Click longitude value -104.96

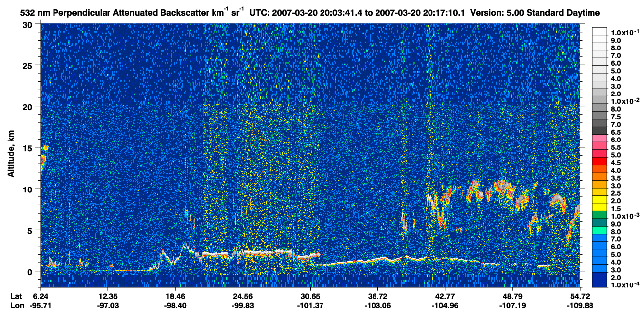tap(445, 305)
